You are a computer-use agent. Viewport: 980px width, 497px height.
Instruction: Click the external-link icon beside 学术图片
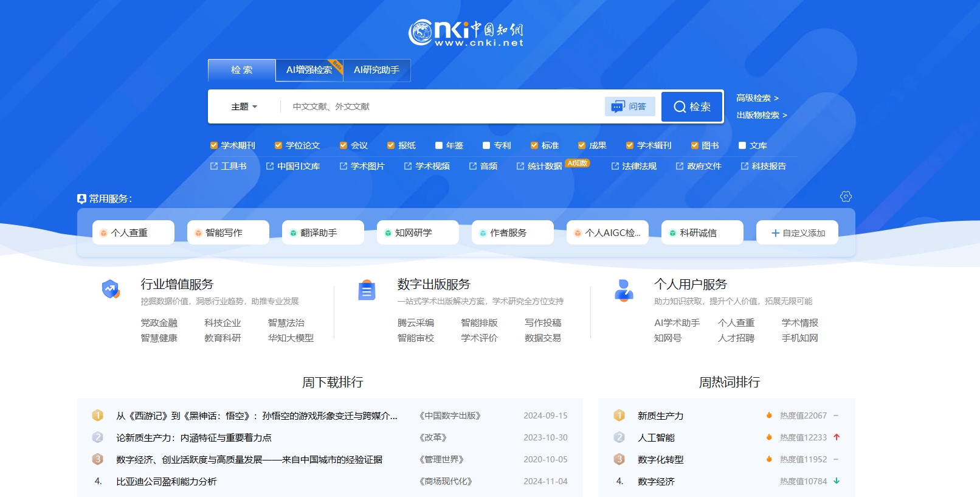pyautogui.click(x=343, y=166)
